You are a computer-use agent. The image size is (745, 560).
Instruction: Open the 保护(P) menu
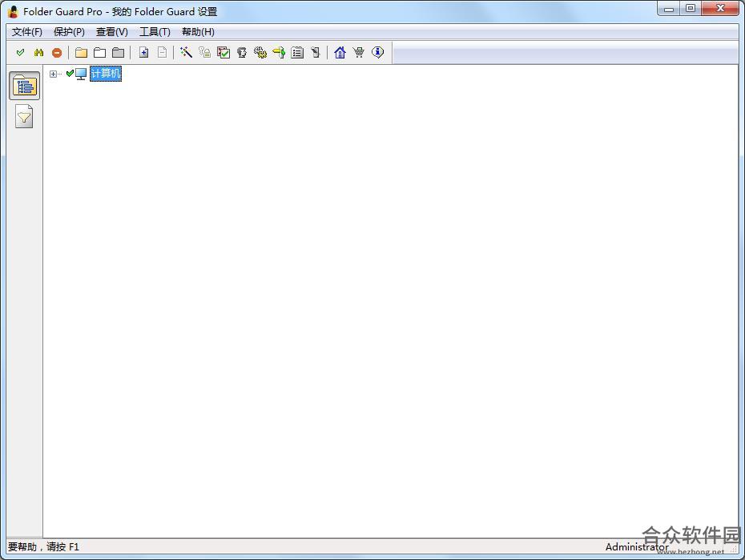tap(69, 32)
